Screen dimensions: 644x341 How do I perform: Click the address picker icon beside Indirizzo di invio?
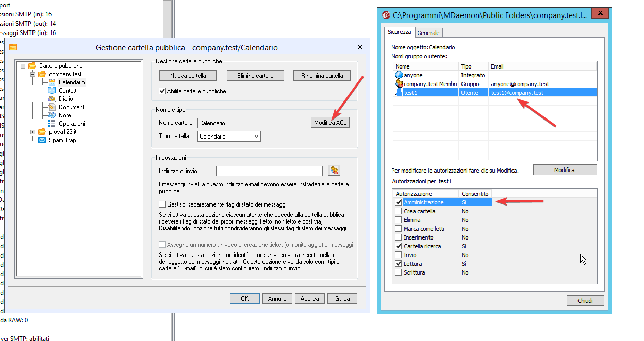(334, 170)
